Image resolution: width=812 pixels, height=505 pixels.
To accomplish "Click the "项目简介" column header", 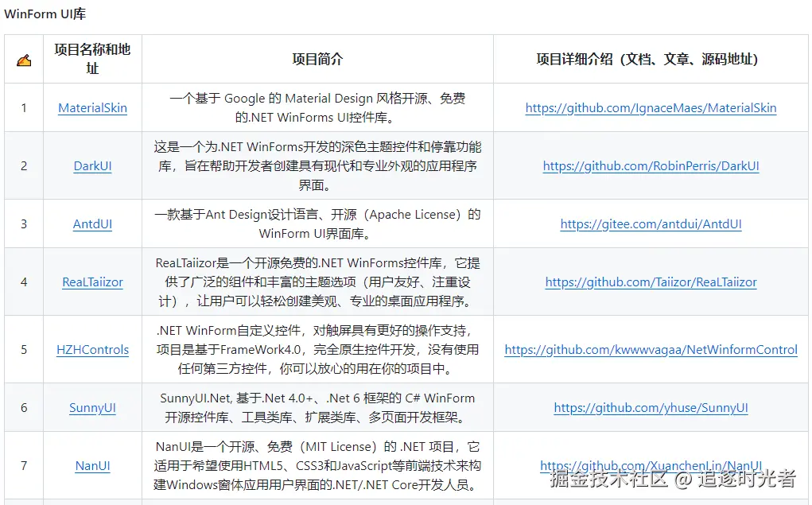I will click(317, 59).
